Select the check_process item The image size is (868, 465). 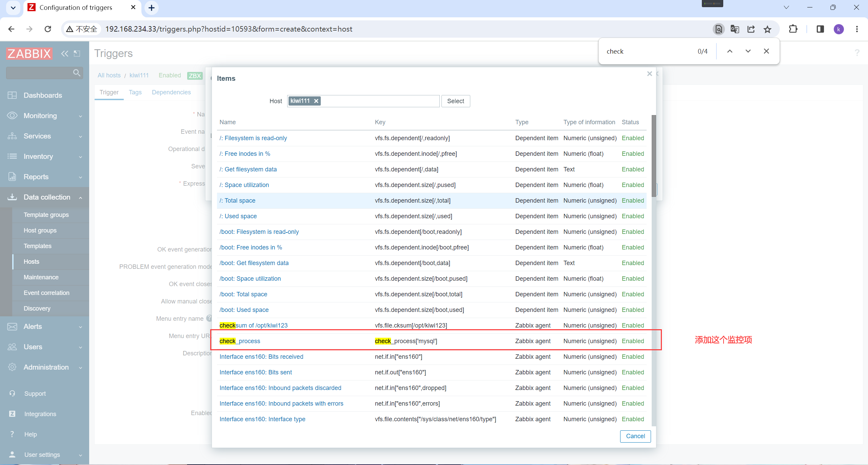pyautogui.click(x=240, y=341)
